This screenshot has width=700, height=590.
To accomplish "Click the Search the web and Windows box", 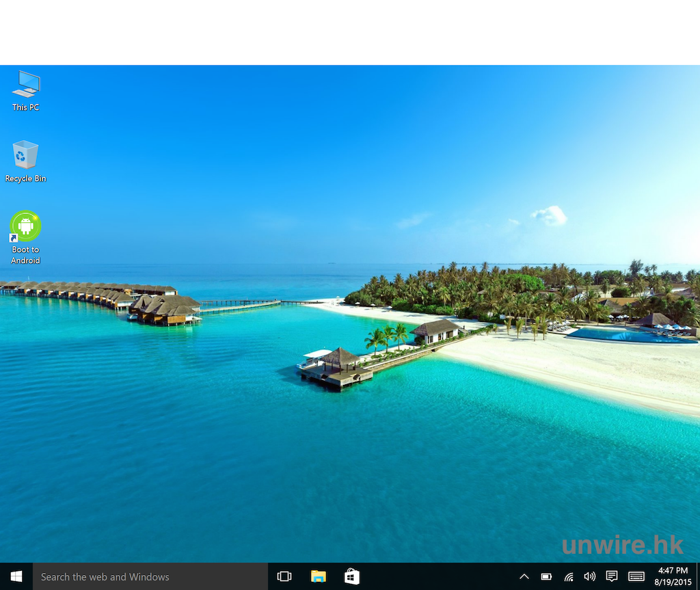I will [150, 576].
